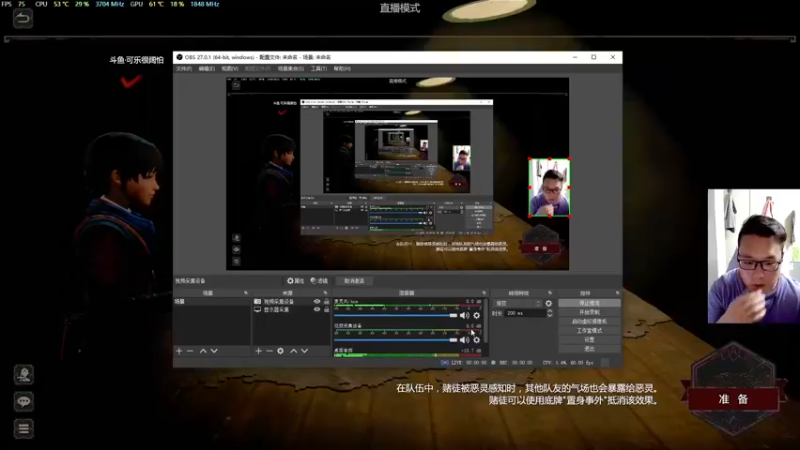Click the OBS logo in title bar
Viewport: 800px width, 450px height.
[180, 57]
